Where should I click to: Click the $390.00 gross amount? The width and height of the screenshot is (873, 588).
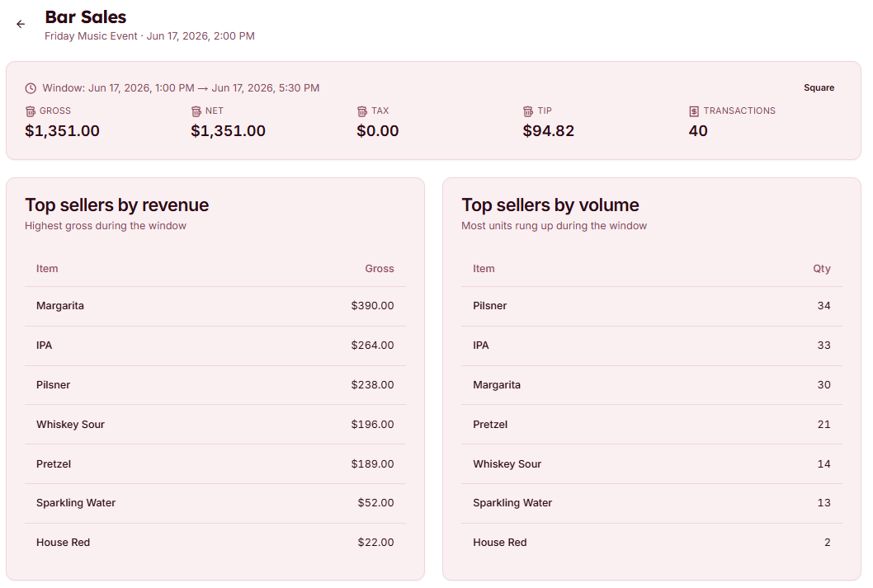coord(372,306)
